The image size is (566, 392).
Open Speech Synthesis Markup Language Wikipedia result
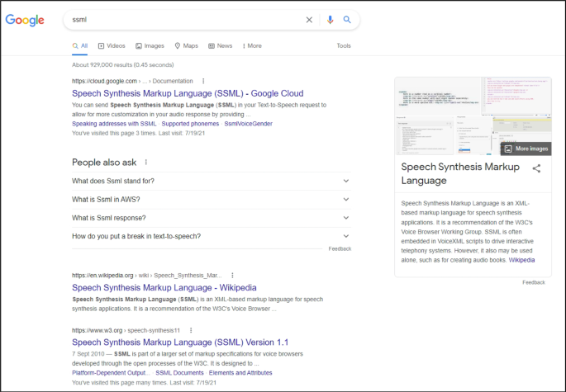pos(164,288)
